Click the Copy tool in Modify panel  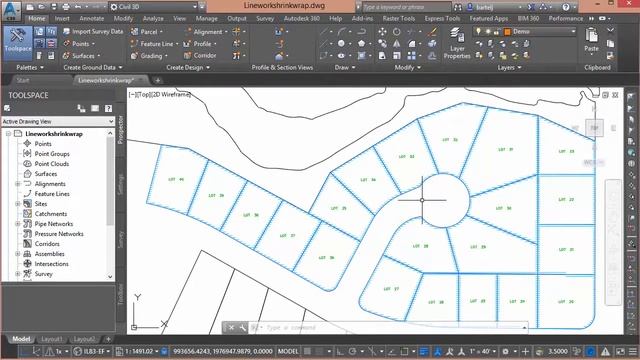point(382,44)
